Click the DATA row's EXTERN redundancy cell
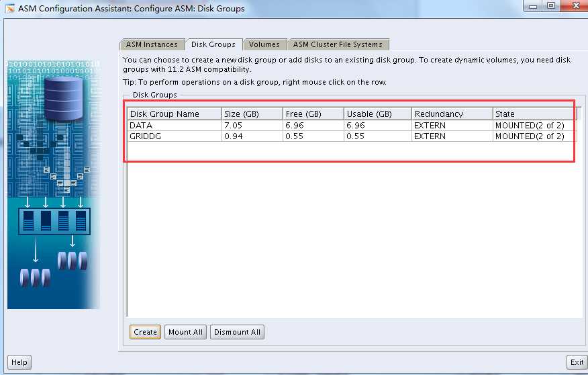 [452, 126]
